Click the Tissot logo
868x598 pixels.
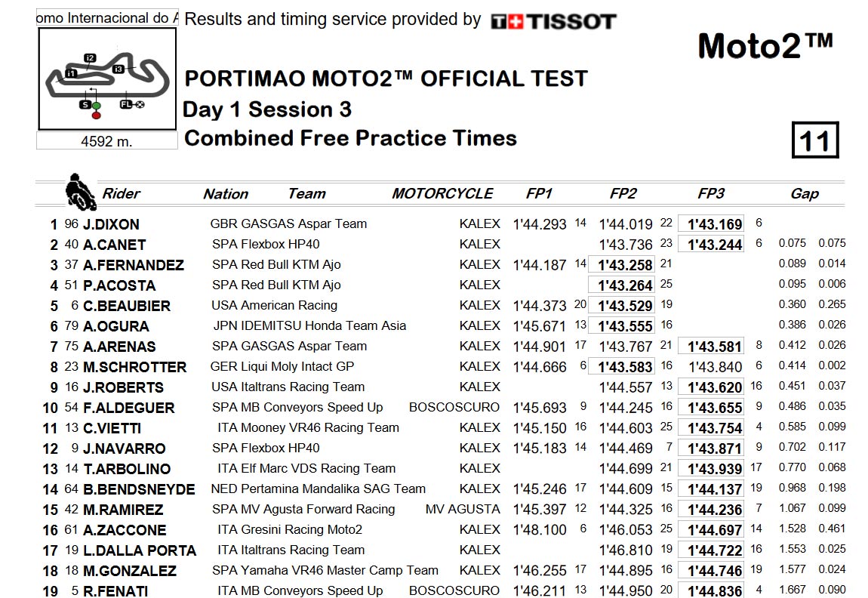tap(553, 22)
